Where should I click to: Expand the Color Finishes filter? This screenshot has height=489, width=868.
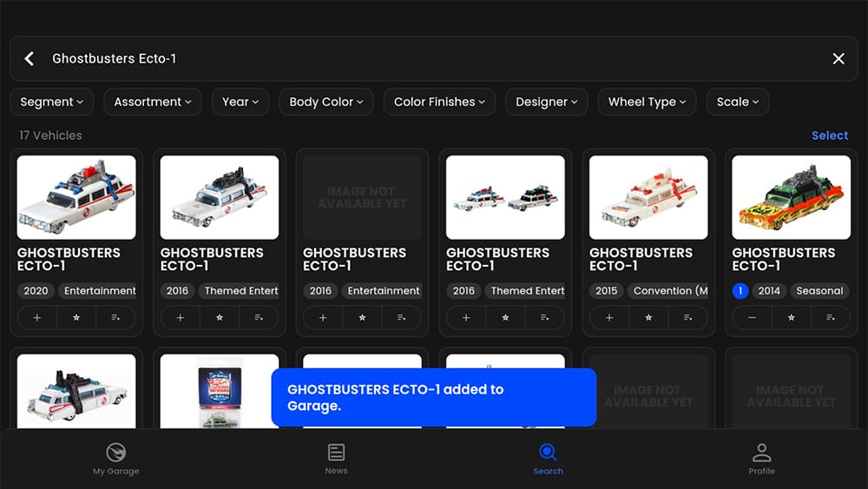click(x=439, y=102)
